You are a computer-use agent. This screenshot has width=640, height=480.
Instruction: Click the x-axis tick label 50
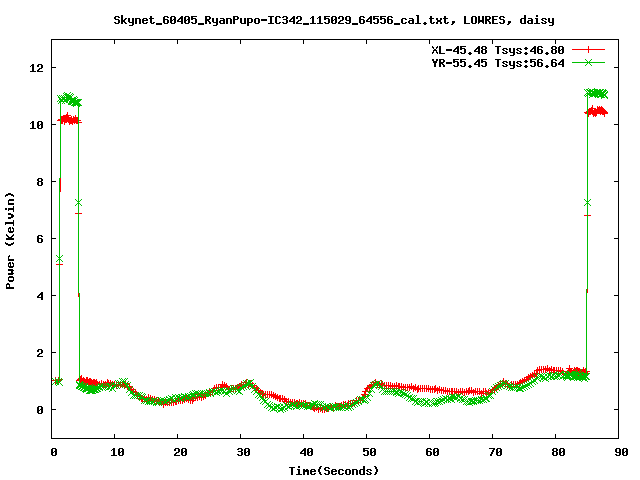point(369,452)
